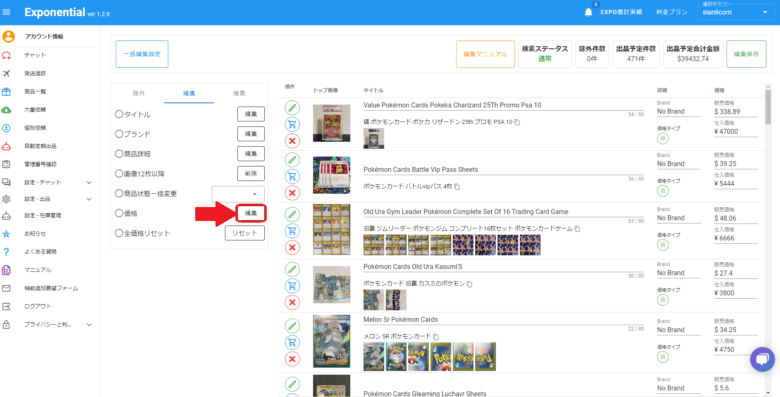The height and width of the screenshot is (397, 780).
Task: Click green pencil edit icon for Charizard item
Action: pyautogui.click(x=292, y=107)
